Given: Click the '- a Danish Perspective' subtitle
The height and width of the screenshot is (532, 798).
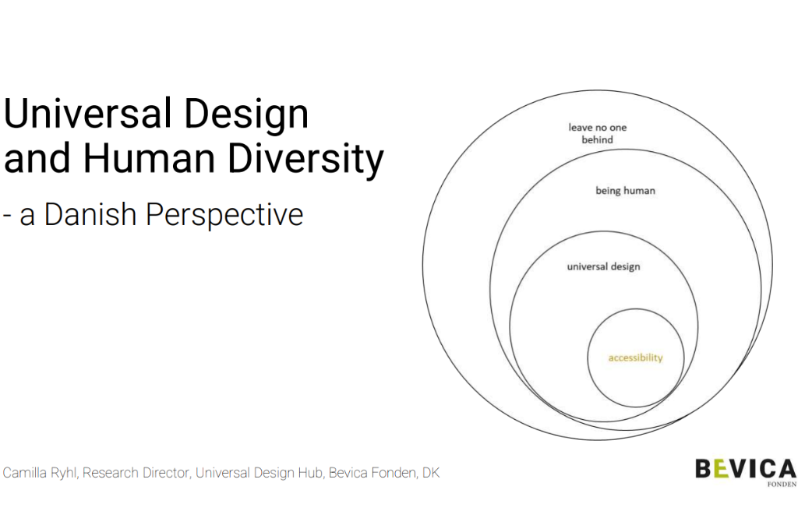Looking at the screenshot, I should [x=153, y=214].
